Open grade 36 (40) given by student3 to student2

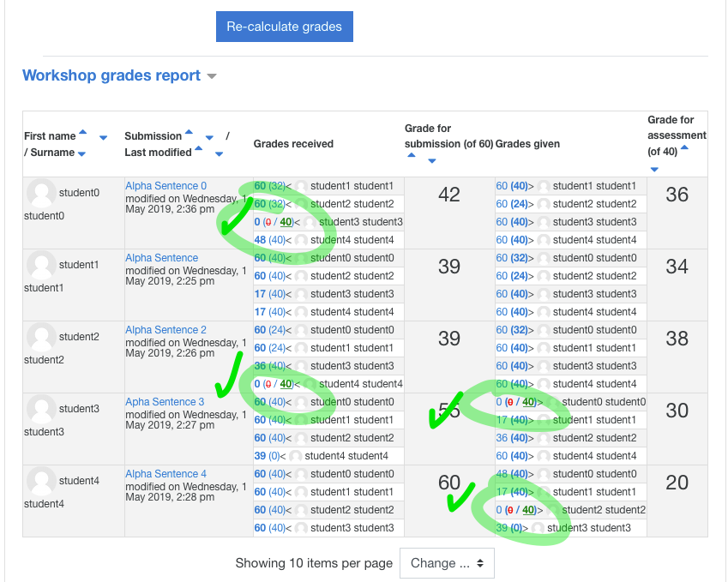[x=512, y=438]
